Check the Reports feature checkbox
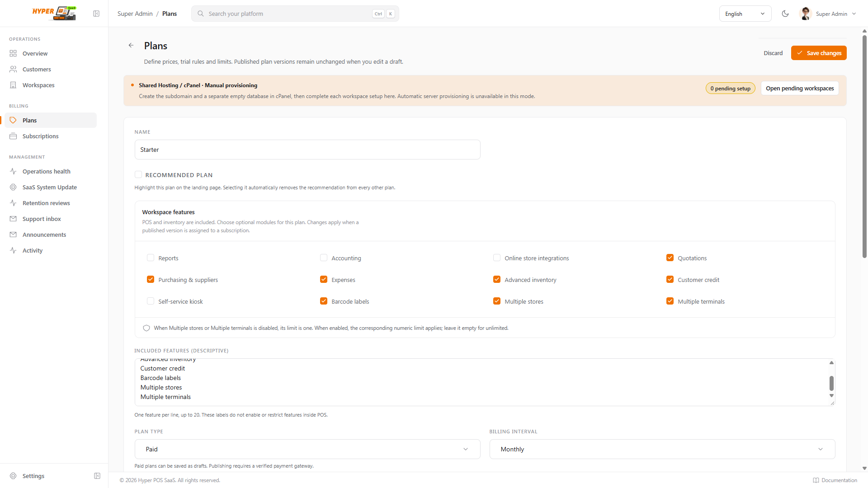 pyautogui.click(x=151, y=258)
